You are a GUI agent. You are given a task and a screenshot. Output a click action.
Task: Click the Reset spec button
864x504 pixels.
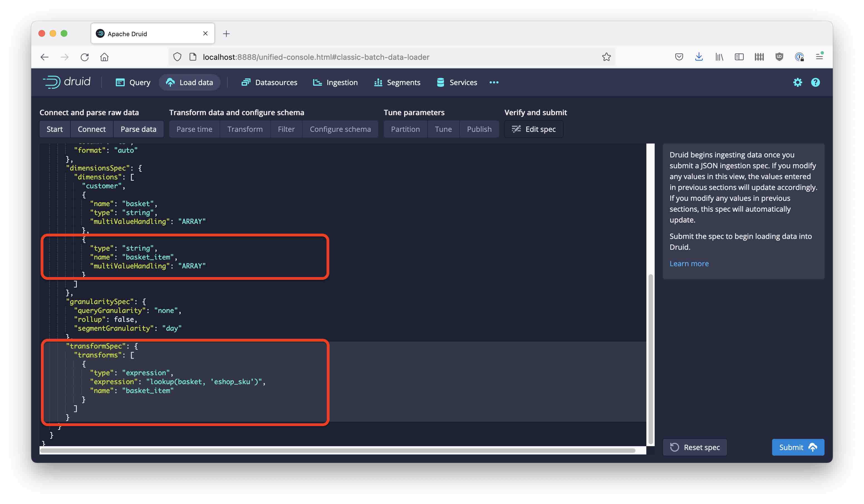pyautogui.click(x=695, y=447)
